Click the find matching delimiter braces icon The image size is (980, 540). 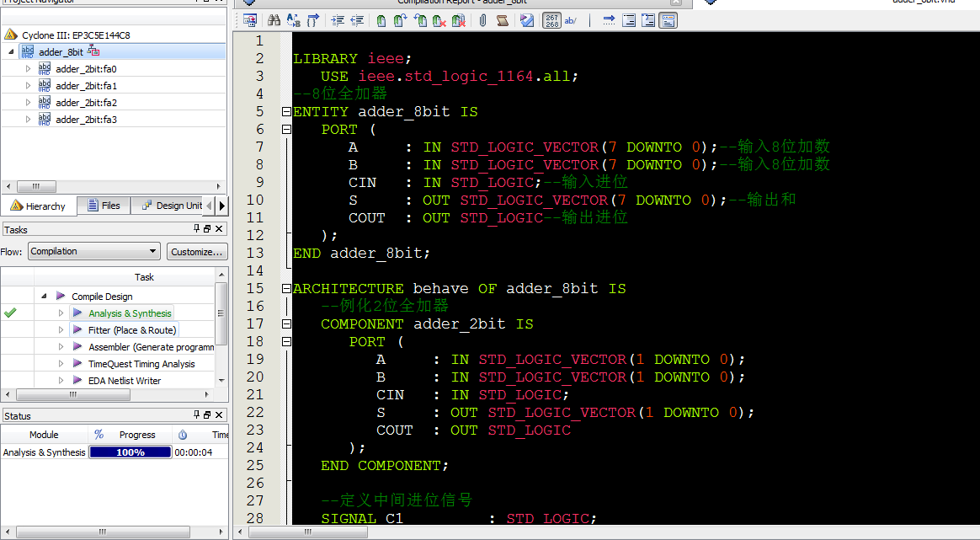pyautogui.click(x=313, y=21)
